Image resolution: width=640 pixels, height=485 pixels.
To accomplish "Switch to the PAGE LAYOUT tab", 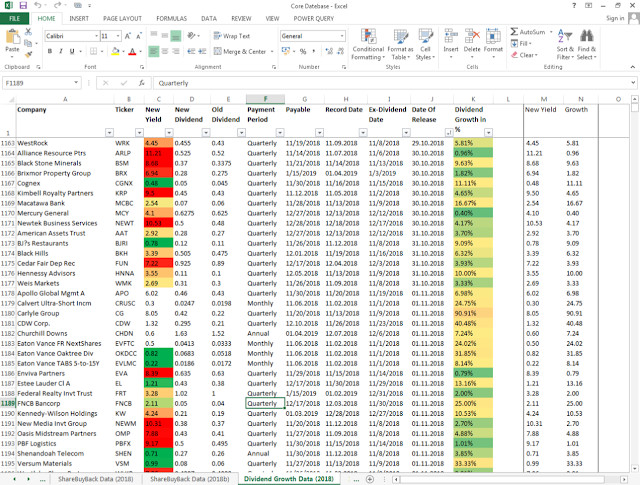I will [122, 18].
